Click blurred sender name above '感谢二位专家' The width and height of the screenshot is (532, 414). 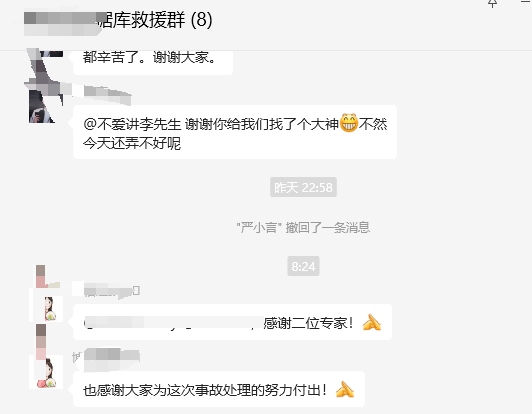pyautogui.click(x=112, y=291)
